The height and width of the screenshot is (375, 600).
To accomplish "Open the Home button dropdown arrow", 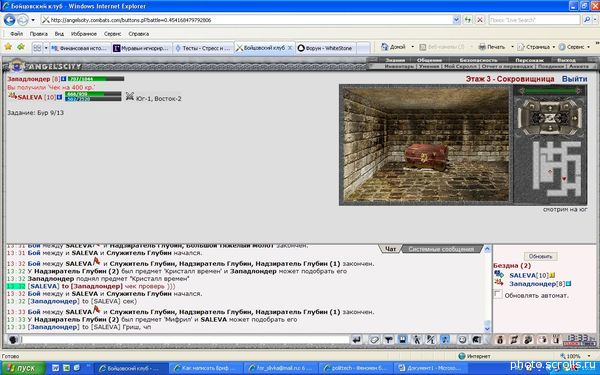I will [x=412, y=47].
